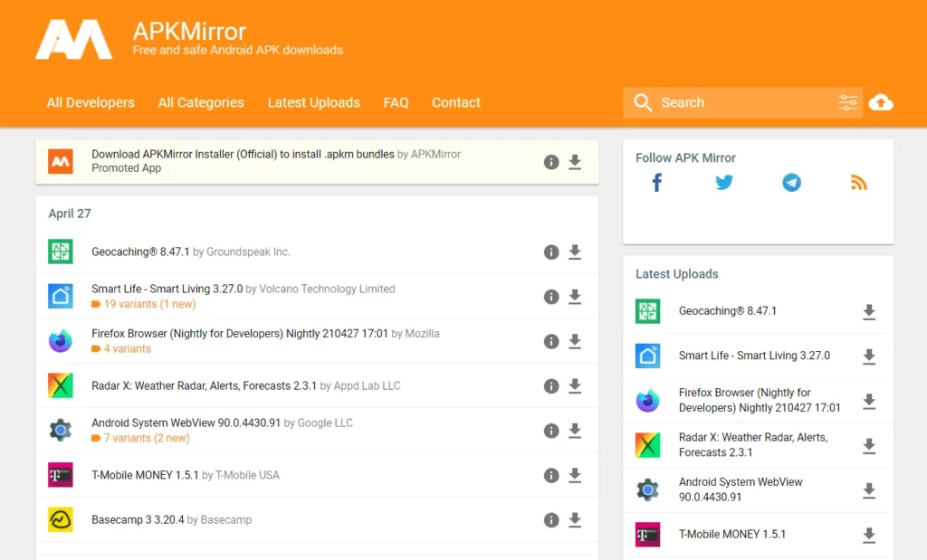Download T-Mobile MONEY from the sidebar

tap(869, 534)
